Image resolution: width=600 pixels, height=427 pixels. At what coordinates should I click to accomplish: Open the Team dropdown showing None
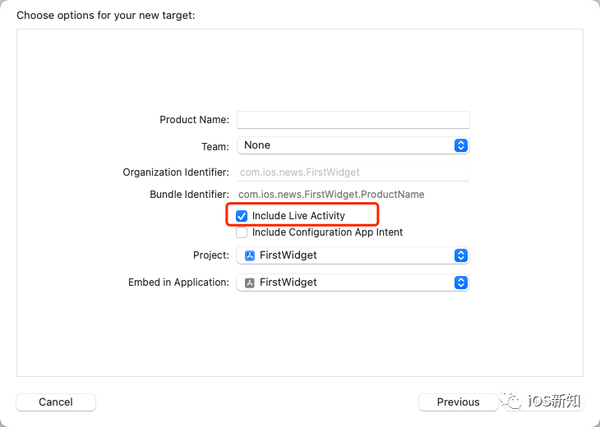tap(353, 145)
